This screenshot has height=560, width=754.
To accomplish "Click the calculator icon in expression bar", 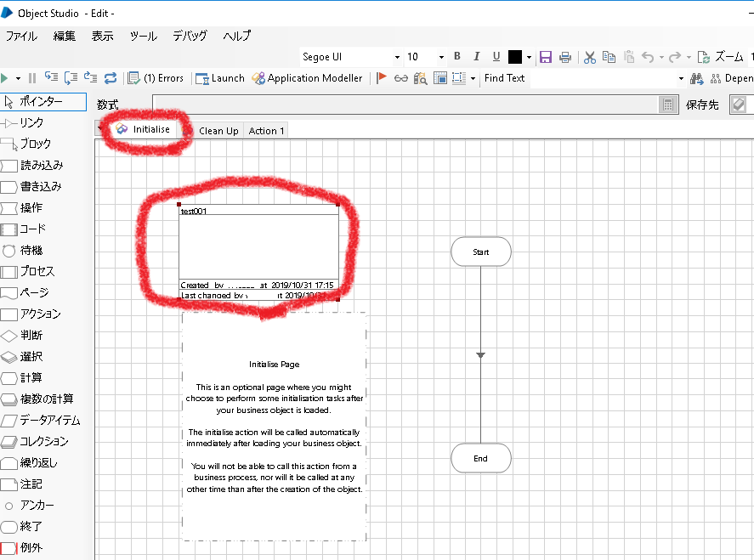I will coord(668,105).
